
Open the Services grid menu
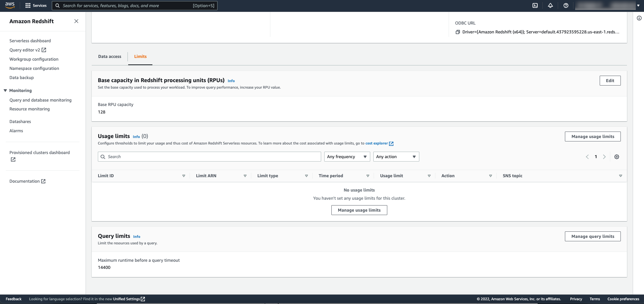[36, 5]
